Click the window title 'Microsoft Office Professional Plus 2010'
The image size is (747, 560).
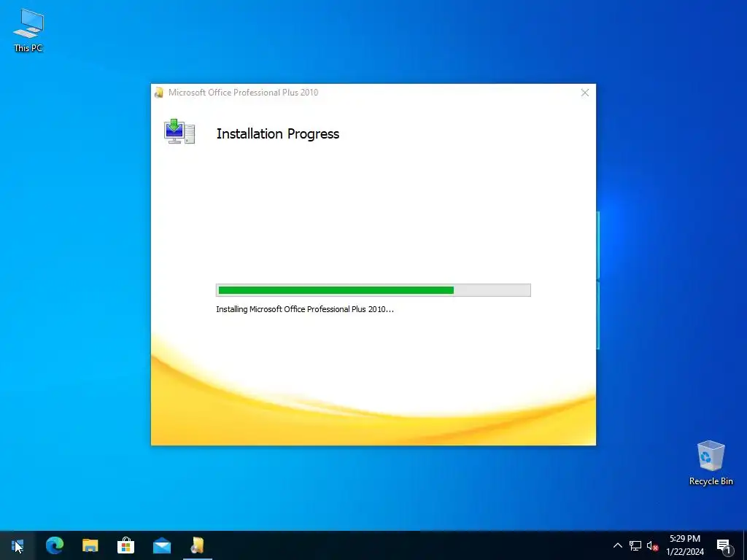[x=243, y=93]
